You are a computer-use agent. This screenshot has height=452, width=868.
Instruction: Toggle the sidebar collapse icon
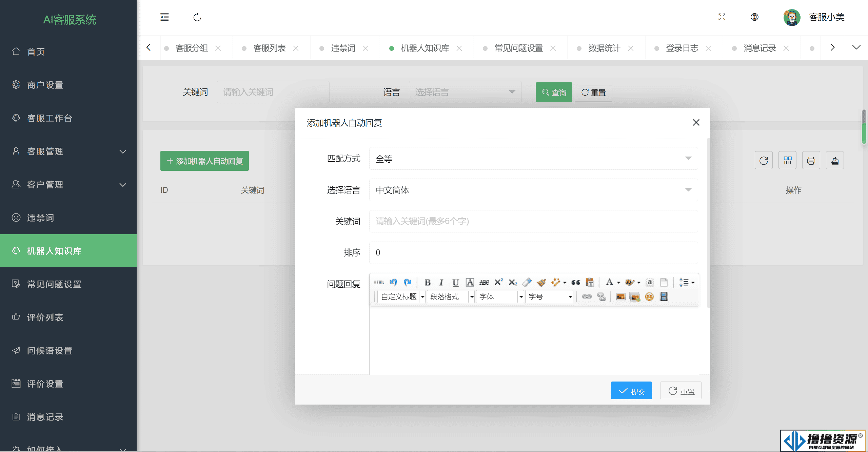pyautogui.click(x=164, y=17)
